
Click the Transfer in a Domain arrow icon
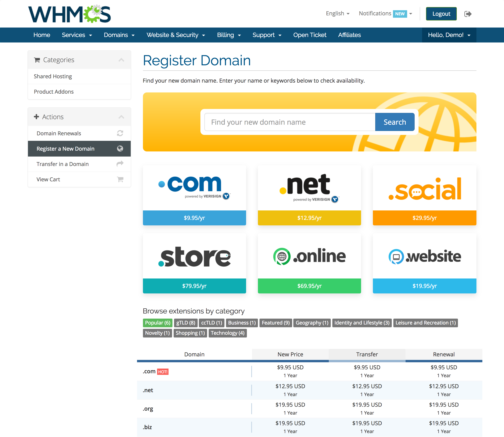[120, 164]
